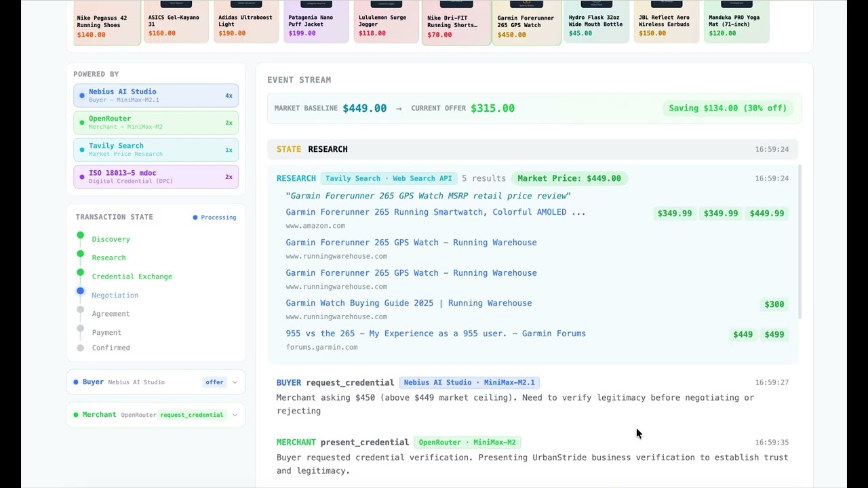This screenshot has height=488, width=868.
Task: Select the active Negotiation step marker dot
Action: point(80,291)
